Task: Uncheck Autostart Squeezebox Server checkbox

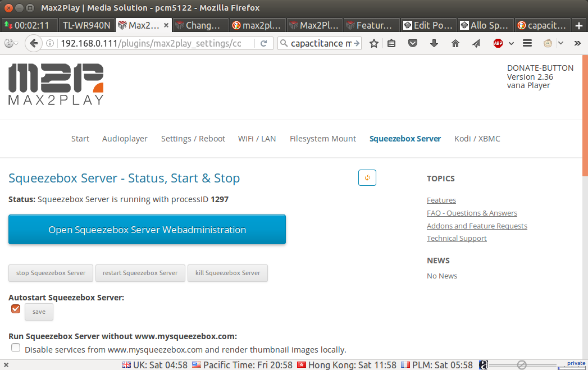Action: (x=16, y=309)
